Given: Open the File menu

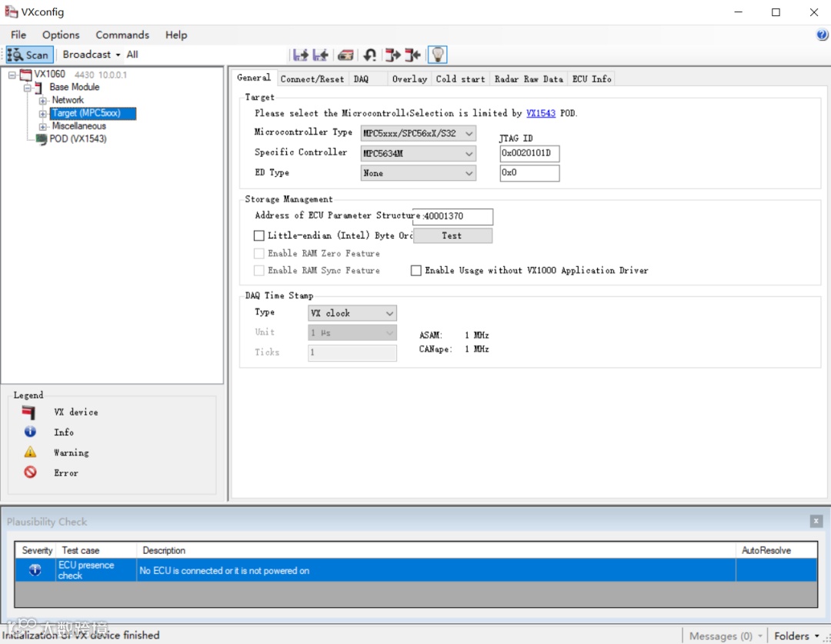Looking at the screenshot, I should pos(18,35).
